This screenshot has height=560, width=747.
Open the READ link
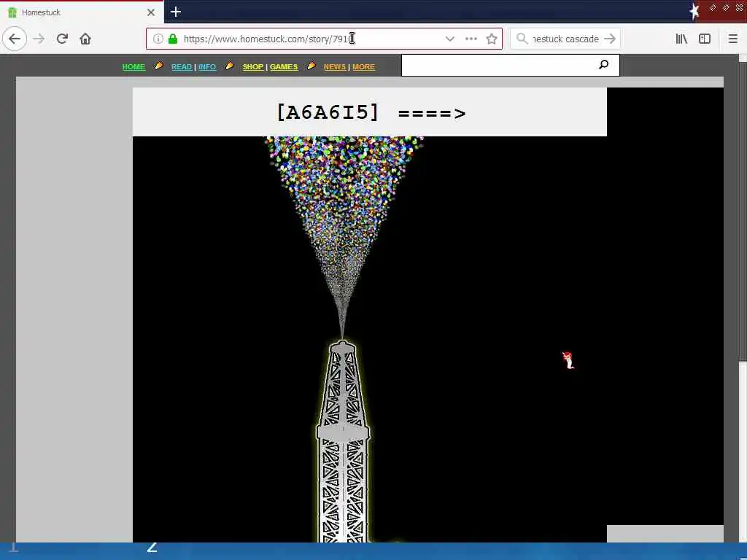182,66
